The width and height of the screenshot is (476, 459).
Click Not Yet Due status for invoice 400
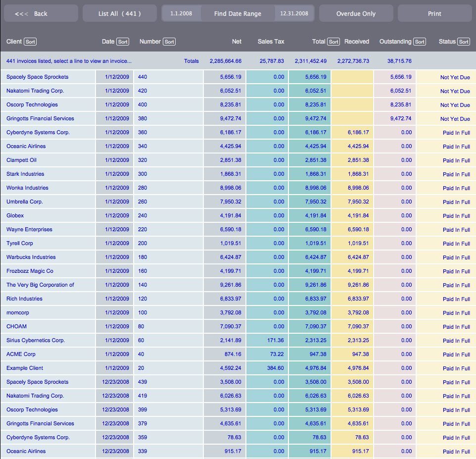point(455,105)
